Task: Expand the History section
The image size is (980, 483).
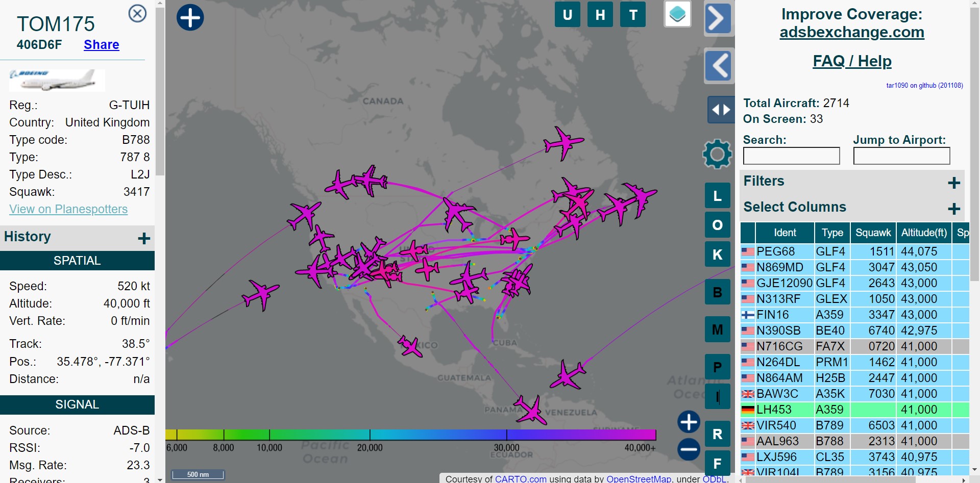Action: (x=143, y=238)
